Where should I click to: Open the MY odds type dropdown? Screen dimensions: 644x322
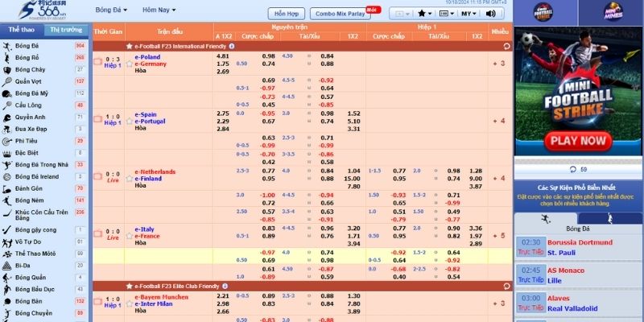(469, 14)
